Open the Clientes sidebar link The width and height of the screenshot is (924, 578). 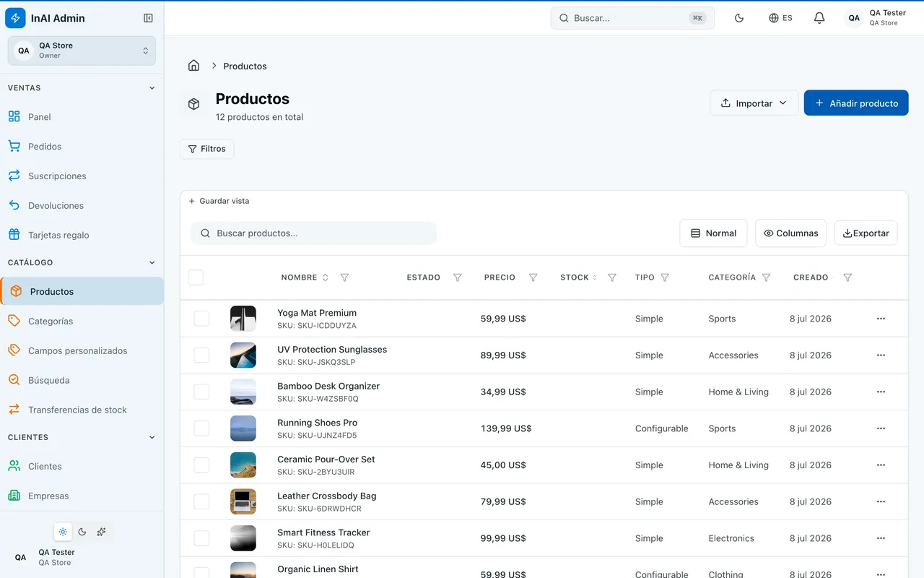point(82,467)
